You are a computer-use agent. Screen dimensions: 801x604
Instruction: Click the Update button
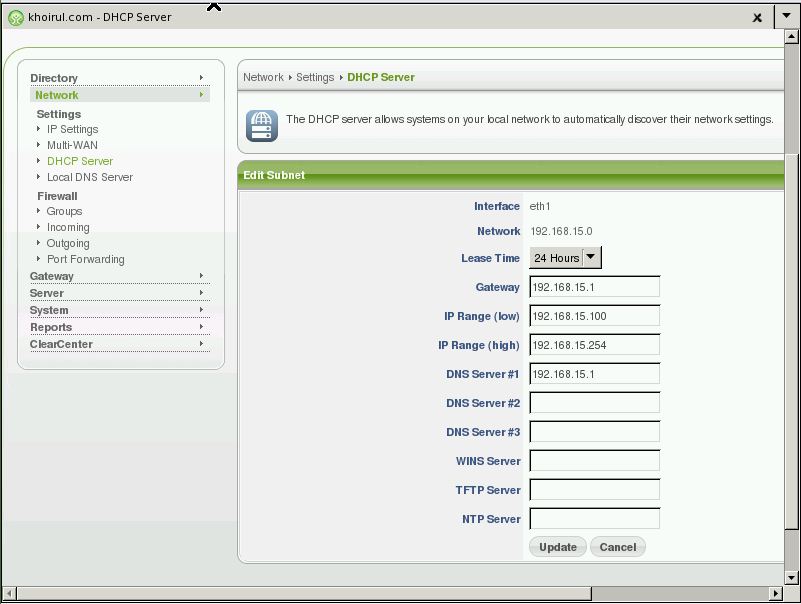point(557,547)
